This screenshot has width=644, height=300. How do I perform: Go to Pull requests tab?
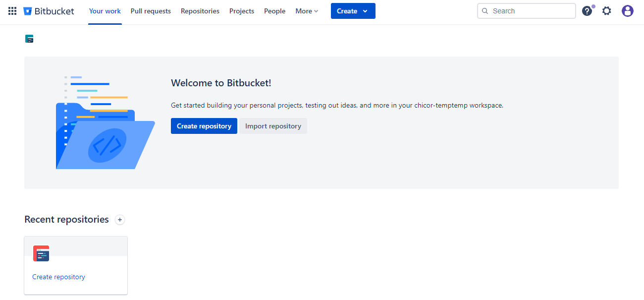[x=151, y=11]
